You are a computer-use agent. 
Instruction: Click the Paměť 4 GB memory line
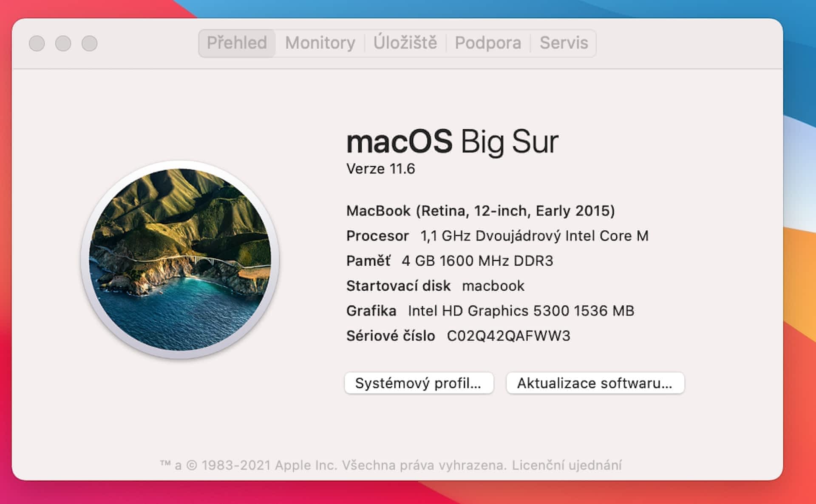point(450,261)
